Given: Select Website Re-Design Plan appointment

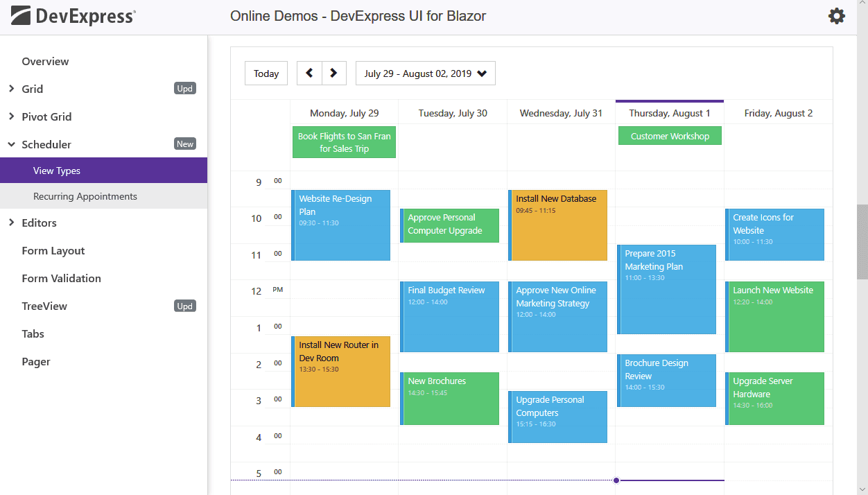Looking at the screenshot, I should click(341, 225).
